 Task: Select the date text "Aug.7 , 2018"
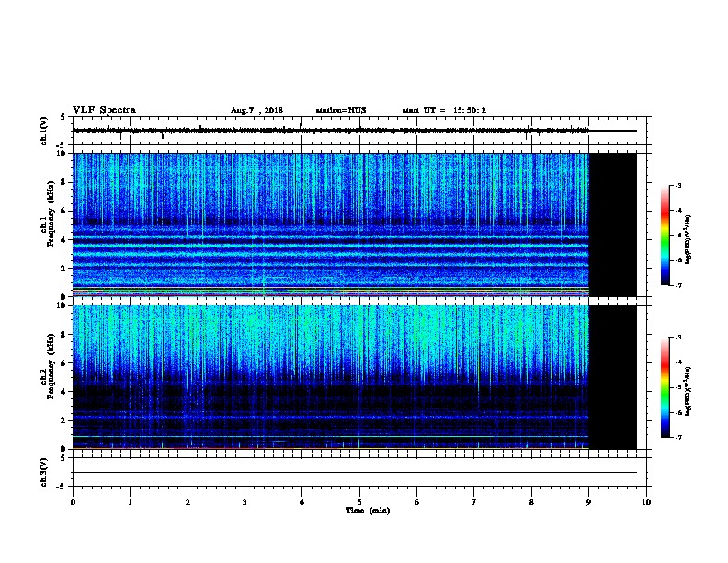pos(256,110)
